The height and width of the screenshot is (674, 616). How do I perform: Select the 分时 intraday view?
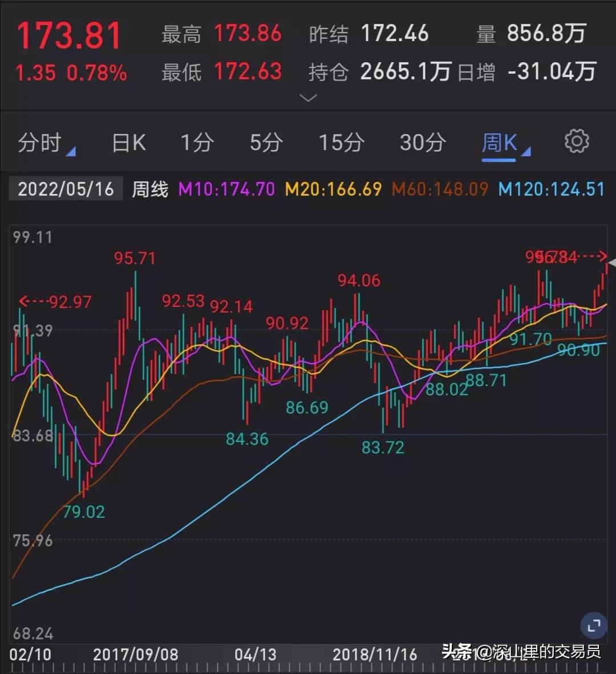(x=40, y=143)
